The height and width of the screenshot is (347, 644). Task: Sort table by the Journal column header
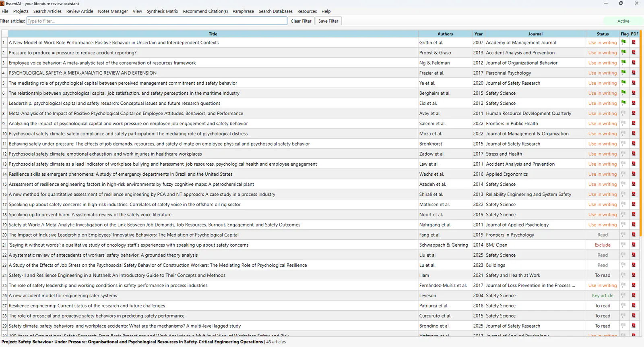click(535, 34)
